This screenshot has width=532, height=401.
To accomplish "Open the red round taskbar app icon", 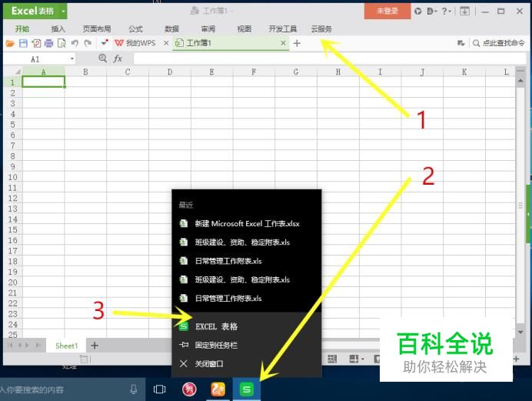I will tap(189, 389).
